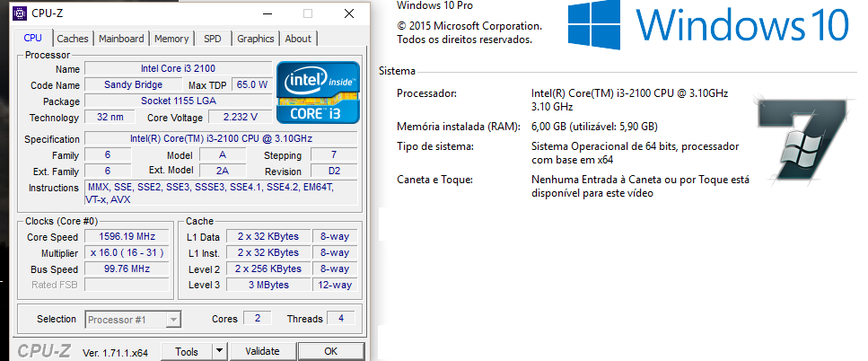The image size is (868, 361).
Task: Click the Tools button
Action: click(187, 351)
